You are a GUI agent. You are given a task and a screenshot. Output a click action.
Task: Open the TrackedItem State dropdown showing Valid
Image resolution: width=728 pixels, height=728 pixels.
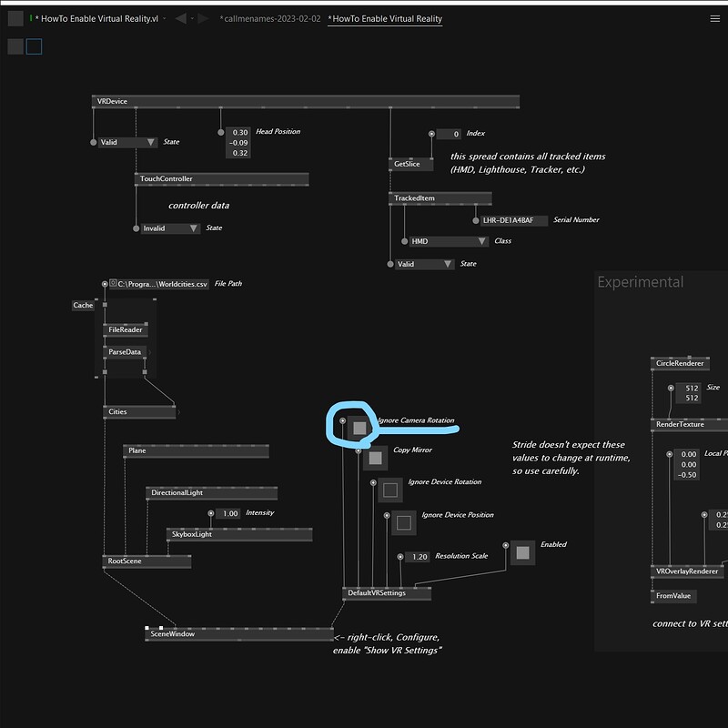(424, 264)
